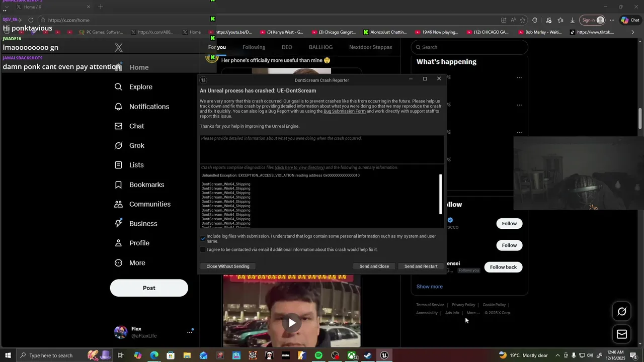Viewport: 644px width, 362px height.
Task: Click Send and Restart button
Action: pyautogui.click(x=421, y=266)
